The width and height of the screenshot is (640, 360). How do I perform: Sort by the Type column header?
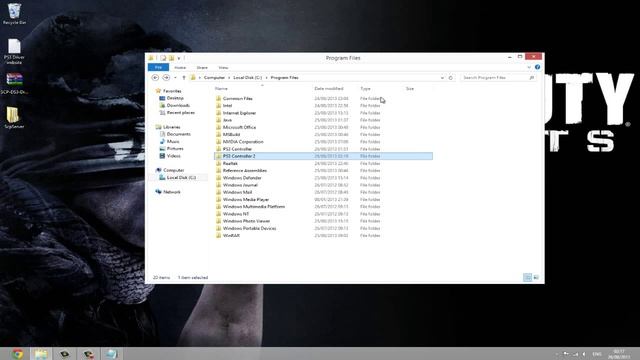365,89
